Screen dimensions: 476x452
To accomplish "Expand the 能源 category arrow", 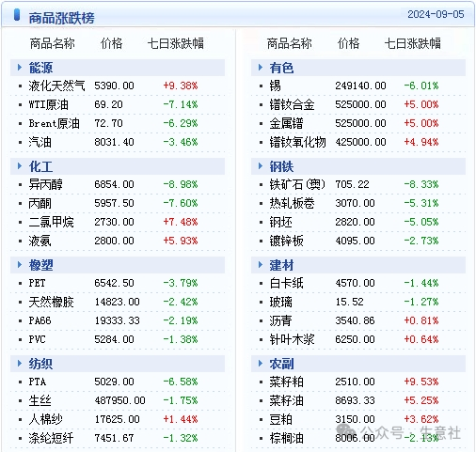I will pos(20,68).
